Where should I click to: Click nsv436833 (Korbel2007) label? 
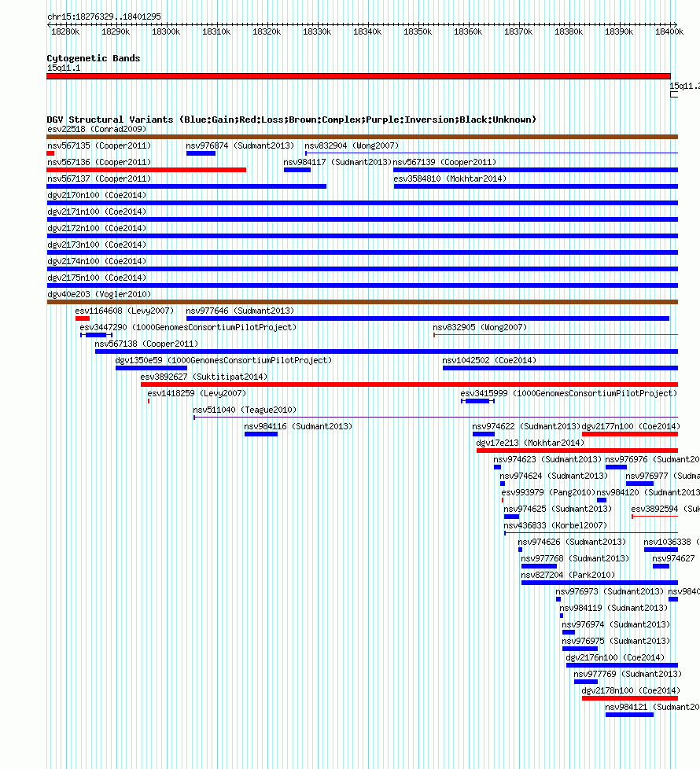tap(555, 526)
